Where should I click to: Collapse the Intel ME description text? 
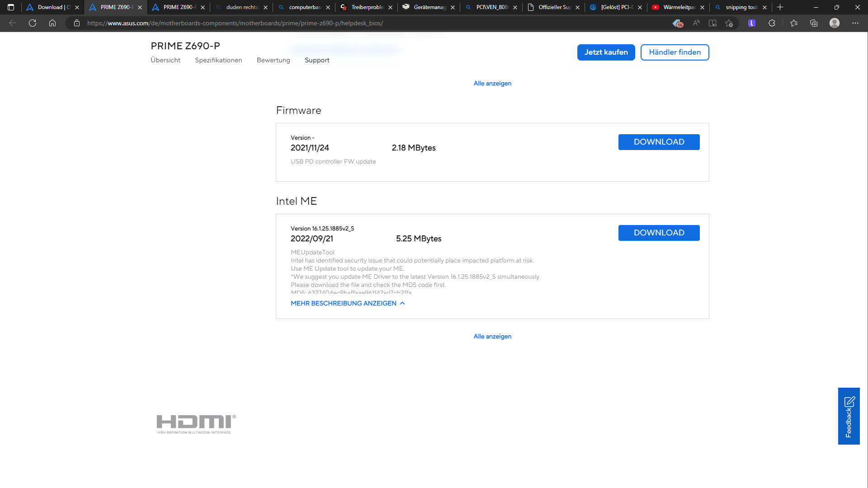point(348,303)
